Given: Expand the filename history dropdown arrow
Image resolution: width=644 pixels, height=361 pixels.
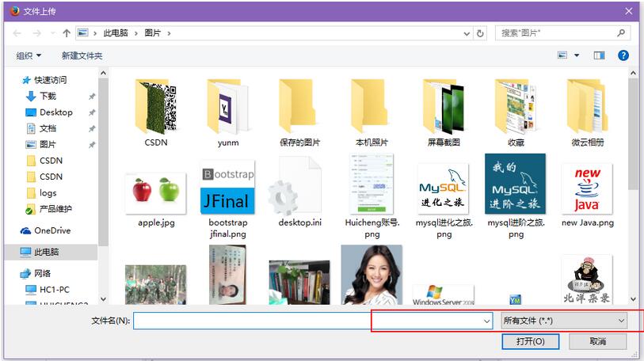Looking at the screenshot, I should [x=486, y=321].
